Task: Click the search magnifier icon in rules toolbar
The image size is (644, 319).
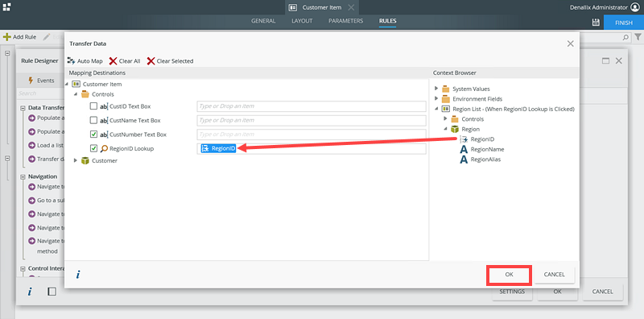Action: [x=625, y=37]
